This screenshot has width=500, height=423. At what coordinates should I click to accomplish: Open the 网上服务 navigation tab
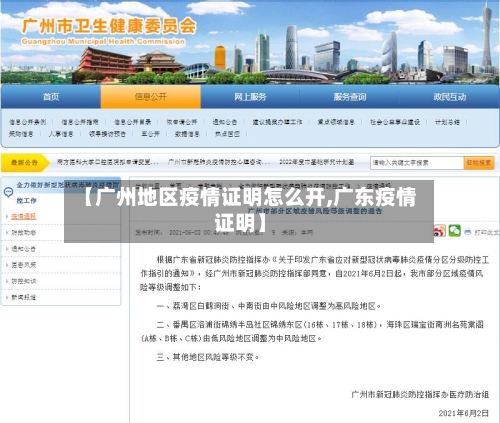point(250,97)
